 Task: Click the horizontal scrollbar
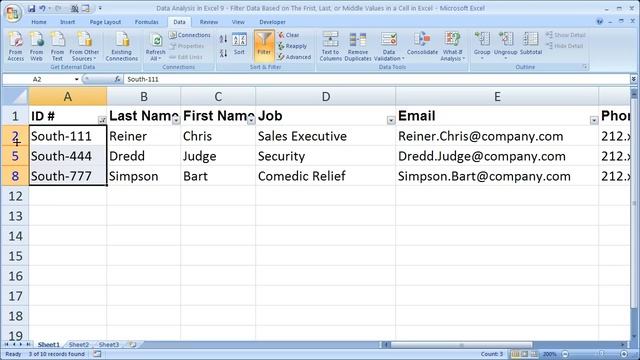(x=461, y=345)
